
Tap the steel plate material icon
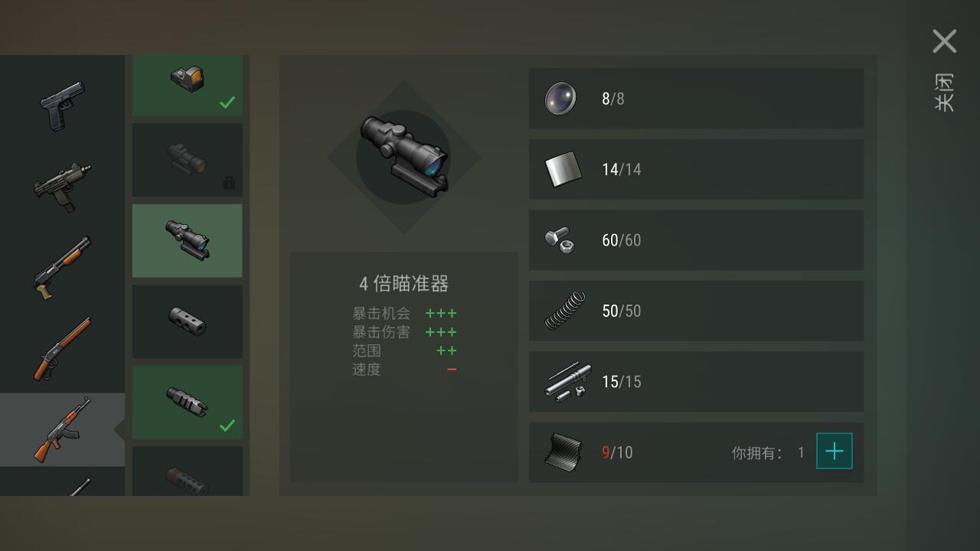(563, 169)
